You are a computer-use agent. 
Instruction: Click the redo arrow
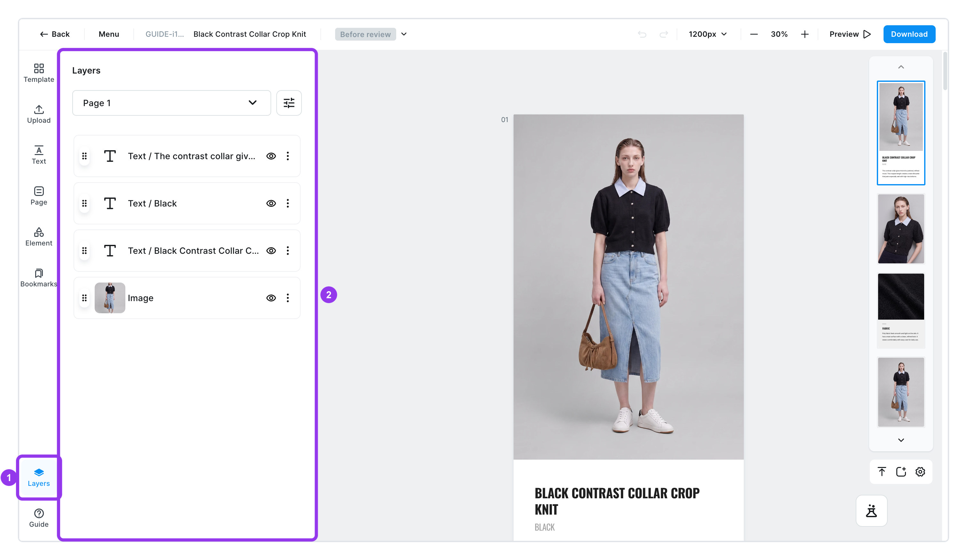(664, 34)
